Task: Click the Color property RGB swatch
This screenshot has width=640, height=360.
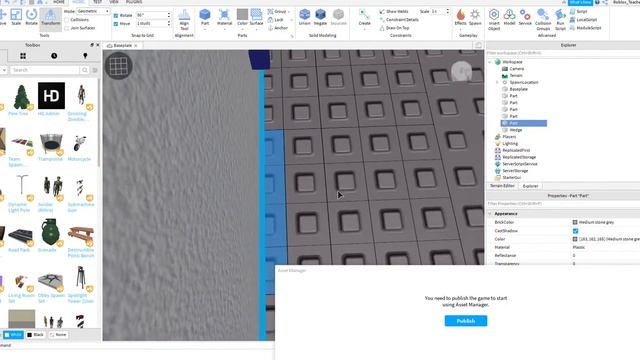Action: [x=575, y=239]
